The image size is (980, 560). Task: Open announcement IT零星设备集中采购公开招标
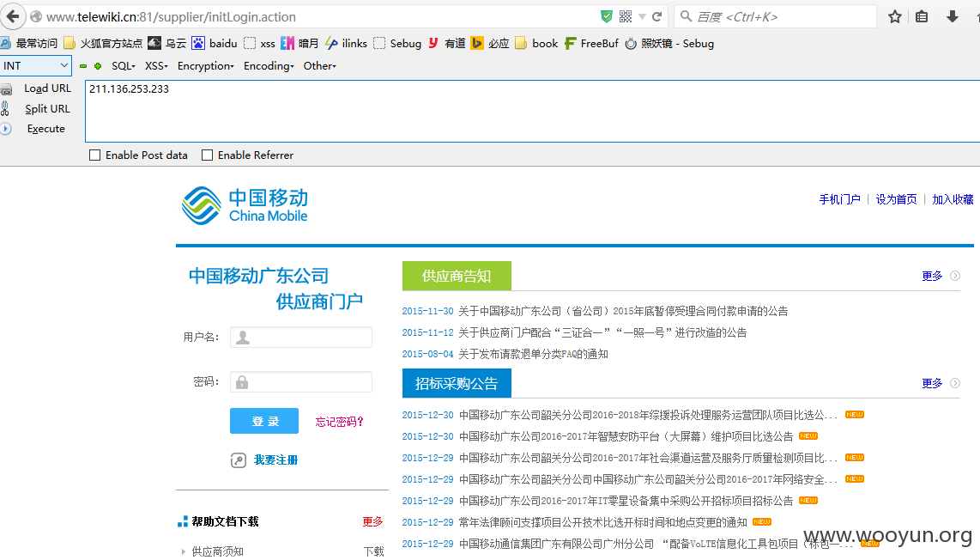point(626,501)
